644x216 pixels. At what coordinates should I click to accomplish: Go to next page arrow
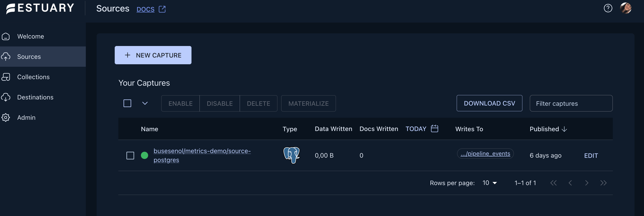point(586,183)
